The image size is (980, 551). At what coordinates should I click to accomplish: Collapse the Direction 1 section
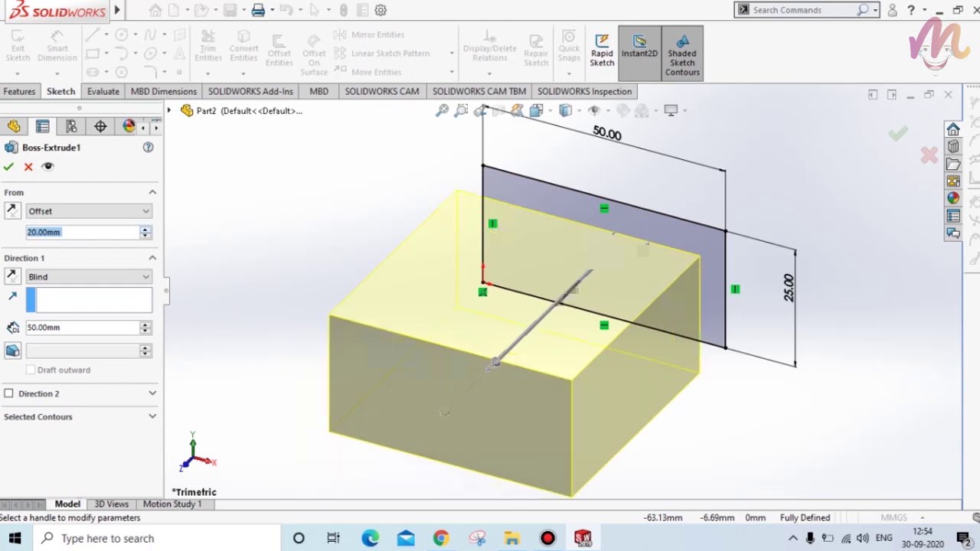coord(152,258)
